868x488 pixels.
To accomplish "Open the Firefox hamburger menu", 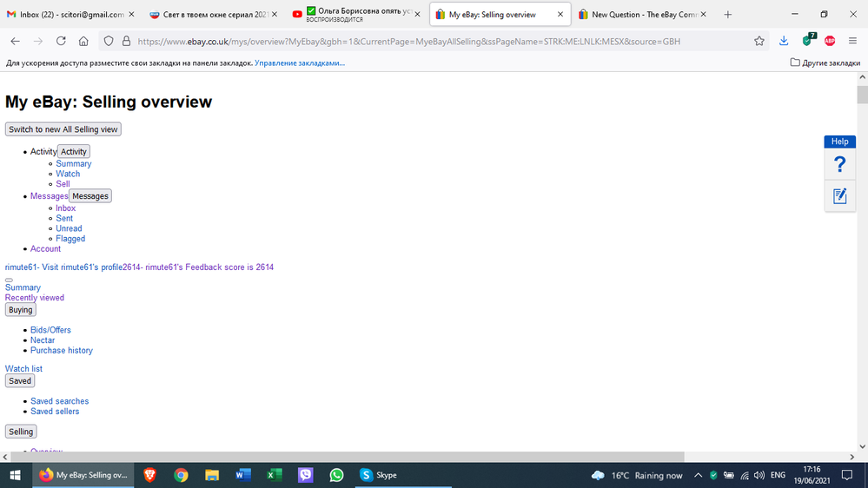I will point(852,41).
